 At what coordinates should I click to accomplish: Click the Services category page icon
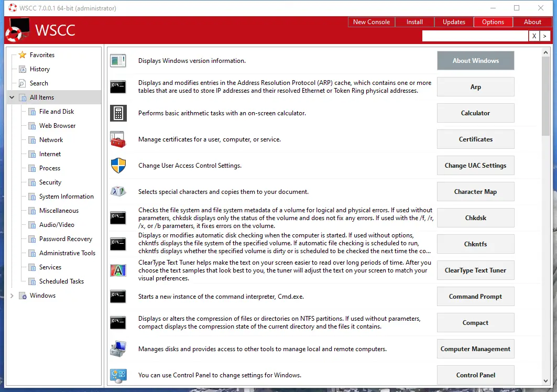tap(32, 267)
